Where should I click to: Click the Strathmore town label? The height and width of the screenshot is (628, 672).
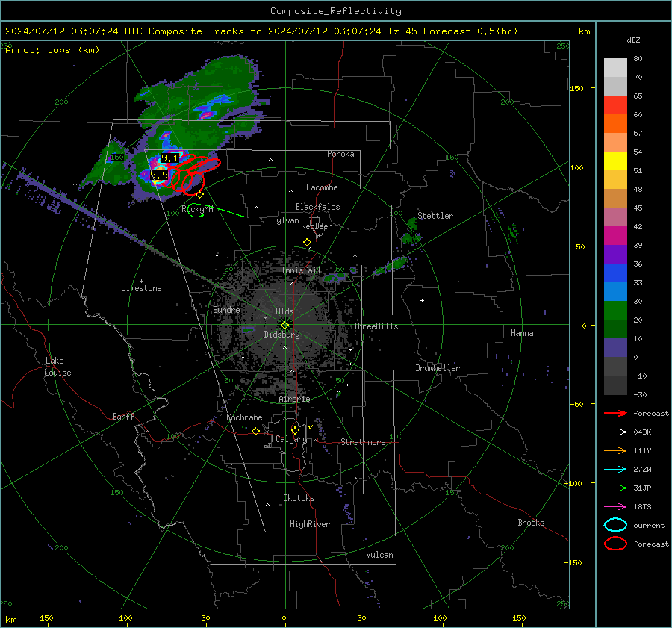point(363,442)
